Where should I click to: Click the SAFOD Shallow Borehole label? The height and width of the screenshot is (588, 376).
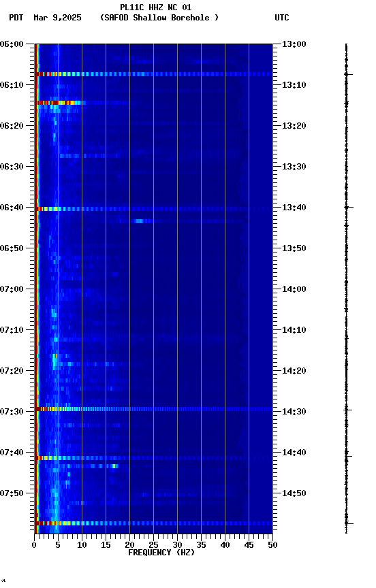[159, 18]
